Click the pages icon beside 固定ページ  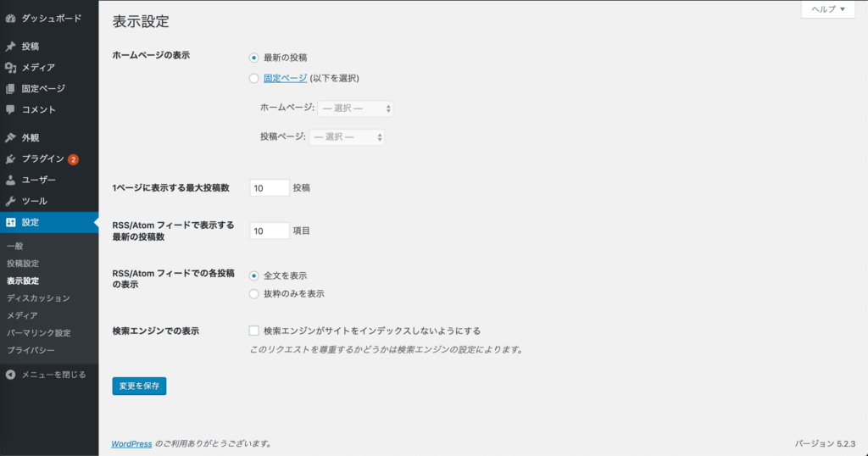click(x=10, y=88)
